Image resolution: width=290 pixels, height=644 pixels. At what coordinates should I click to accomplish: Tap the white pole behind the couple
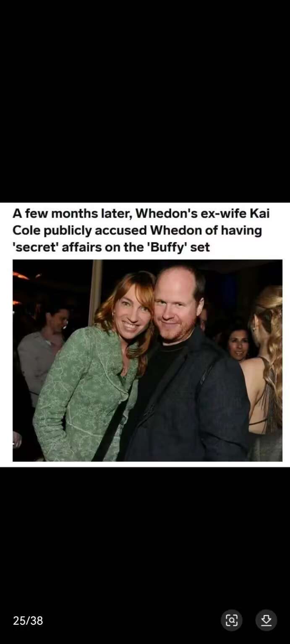[x=95, y=289]
